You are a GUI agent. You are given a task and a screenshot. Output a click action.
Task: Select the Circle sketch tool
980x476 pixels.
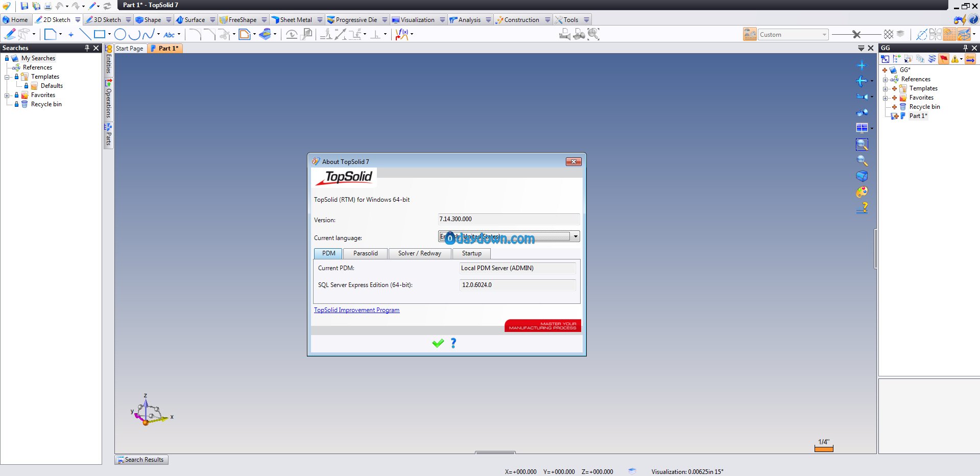tap(120, 34)
